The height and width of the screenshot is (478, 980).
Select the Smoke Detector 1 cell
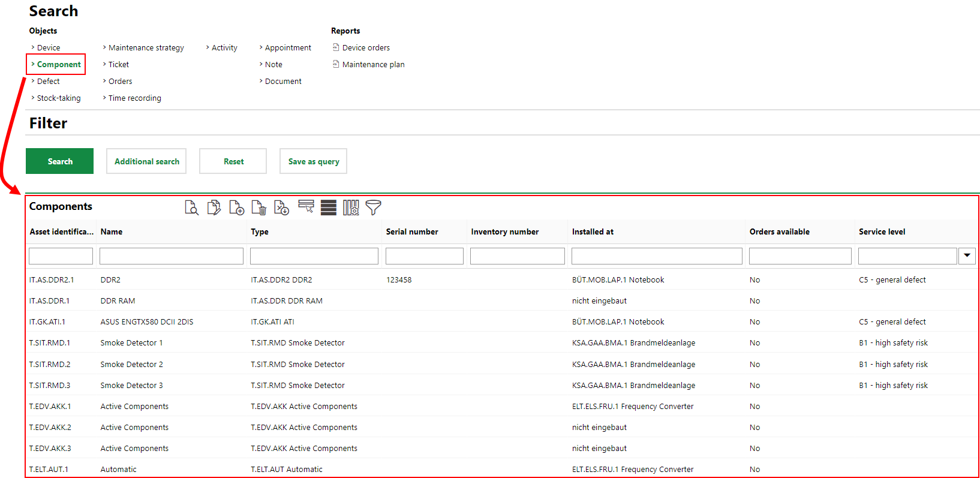(131, 342)
